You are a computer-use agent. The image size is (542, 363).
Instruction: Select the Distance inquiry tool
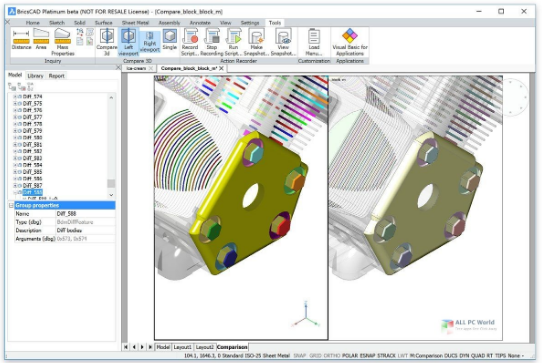21,39
